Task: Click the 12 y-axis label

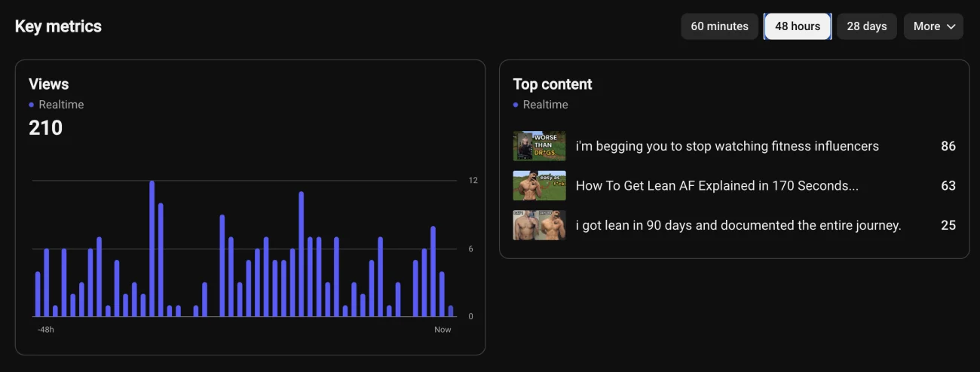Action: [x=473, y=181]
